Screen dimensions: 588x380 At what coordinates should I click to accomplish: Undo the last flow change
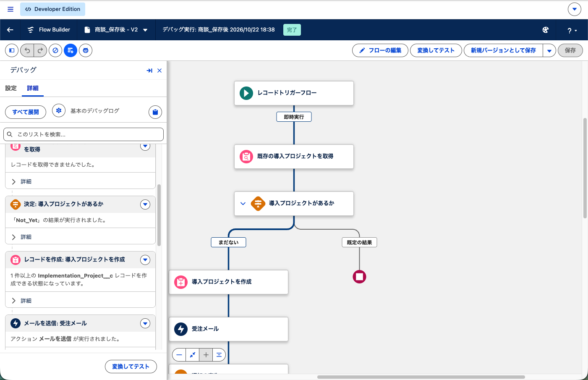(27, 50)
